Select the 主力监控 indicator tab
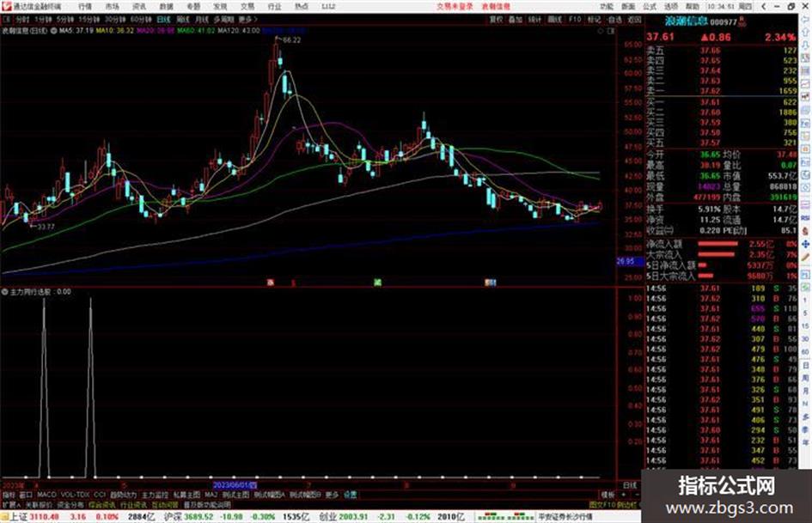Screen dimensions: 812x523 pos(155,495)
